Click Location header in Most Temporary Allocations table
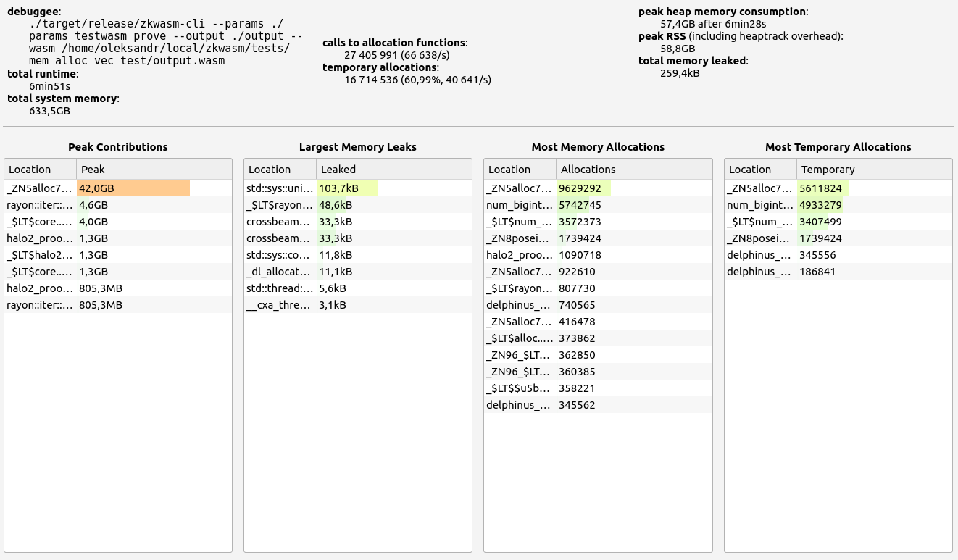 760,169
